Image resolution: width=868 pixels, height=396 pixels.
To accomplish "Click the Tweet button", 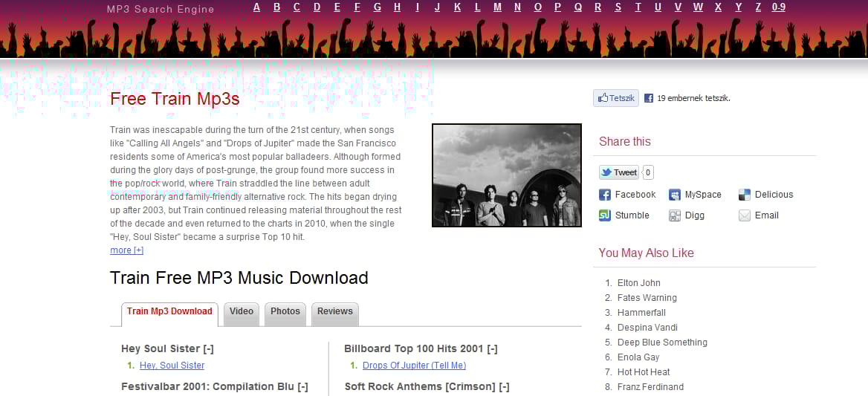I will click(x=619, y=172).
